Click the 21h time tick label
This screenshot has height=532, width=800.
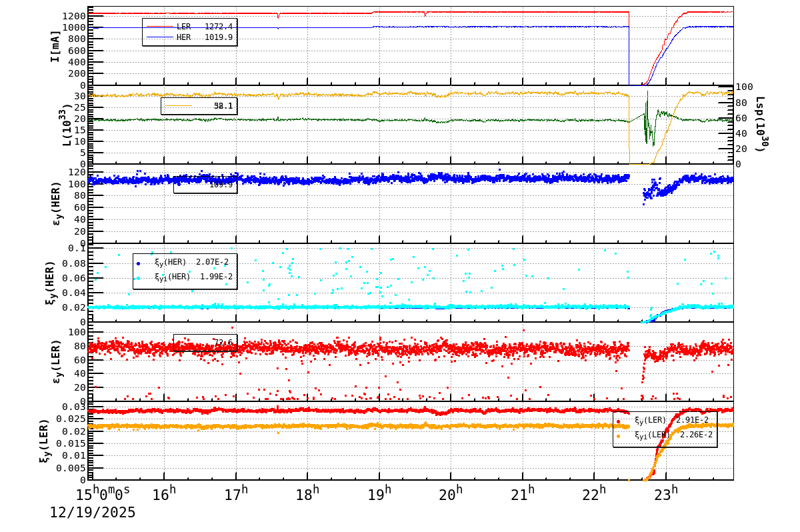(x=522, y=494)
